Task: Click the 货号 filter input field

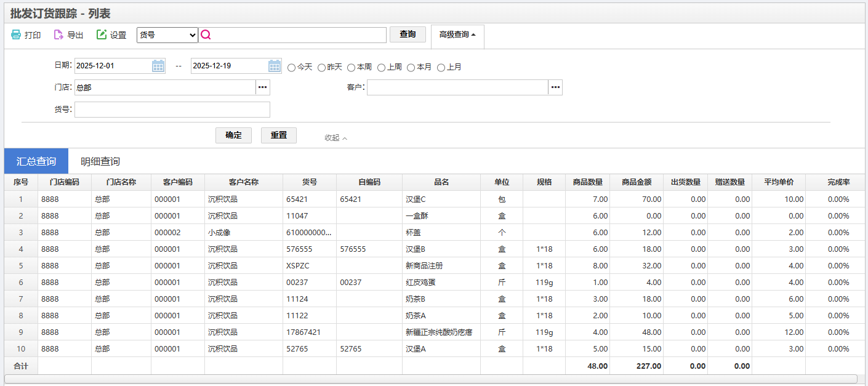Action: tap(172, 110)
